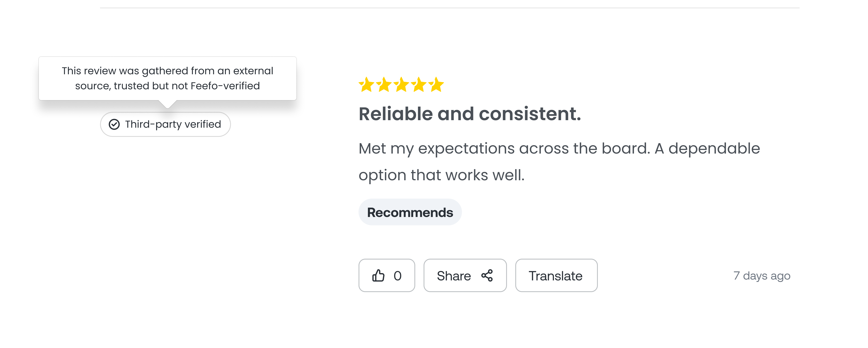The image size is (868, 348).
Task: Like the review with thumbs-up icon
Action: click(378, 275)
